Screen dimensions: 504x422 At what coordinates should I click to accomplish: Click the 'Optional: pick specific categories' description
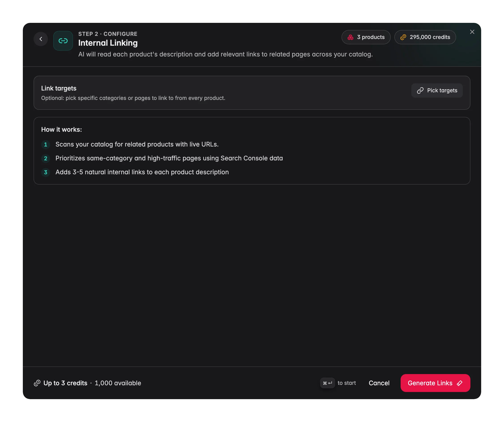133,98
